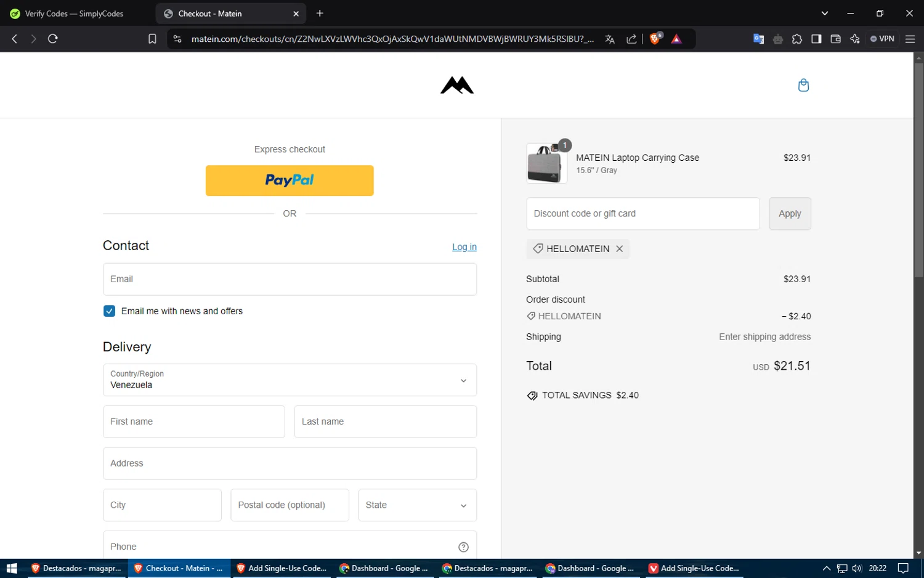Open the extensions puzzle icon
Screen dimensions: 924x578
coord(797,39)
